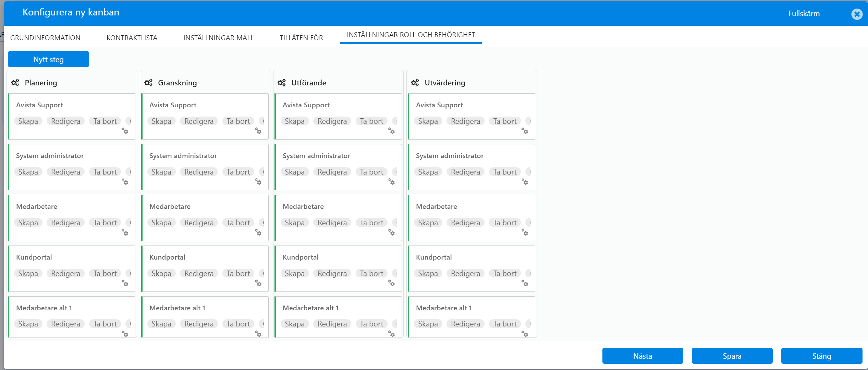Toggle Redigera for System administrator in Granskning
Viewport: 868px width, 370px height.
(199, 172)
